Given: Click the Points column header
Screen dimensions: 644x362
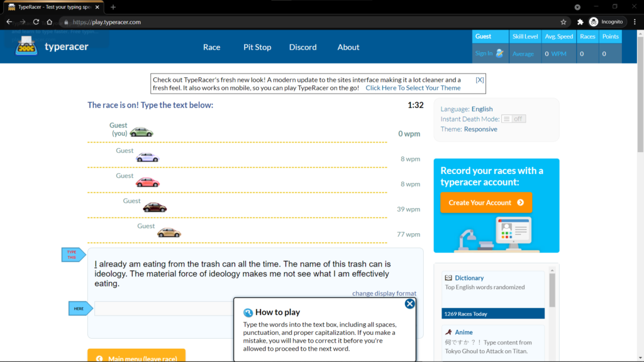Looking at the screenshot, I should tap(610, 36).
